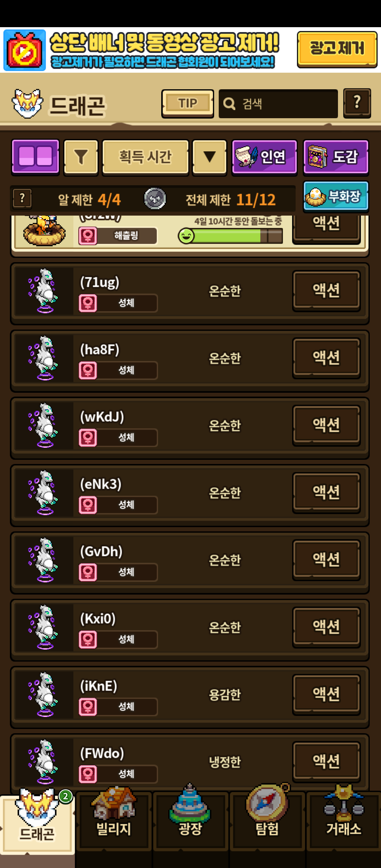
Task: Tap the 광고제거 ad removal button
Action: pos(337,49)
